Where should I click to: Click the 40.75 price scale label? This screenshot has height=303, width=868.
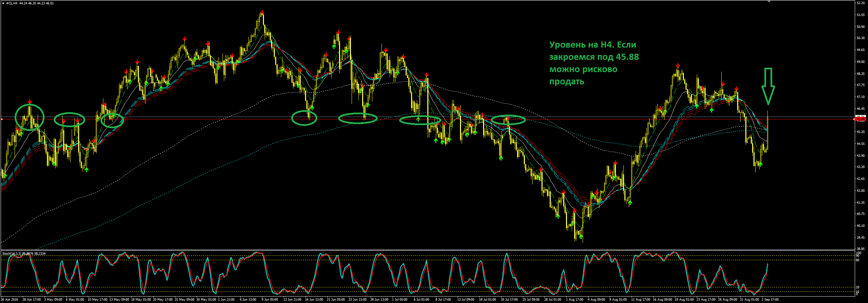coord(860,214)
